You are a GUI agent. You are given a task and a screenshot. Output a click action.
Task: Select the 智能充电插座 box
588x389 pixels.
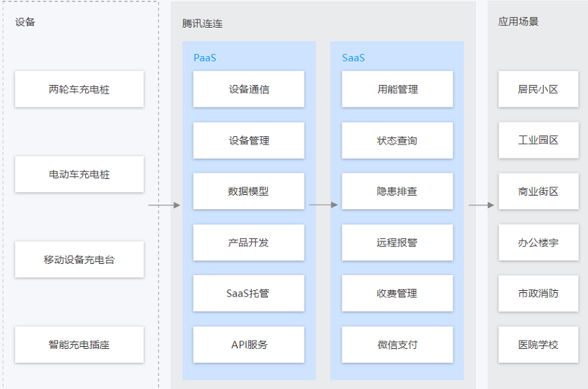(79, 345)
